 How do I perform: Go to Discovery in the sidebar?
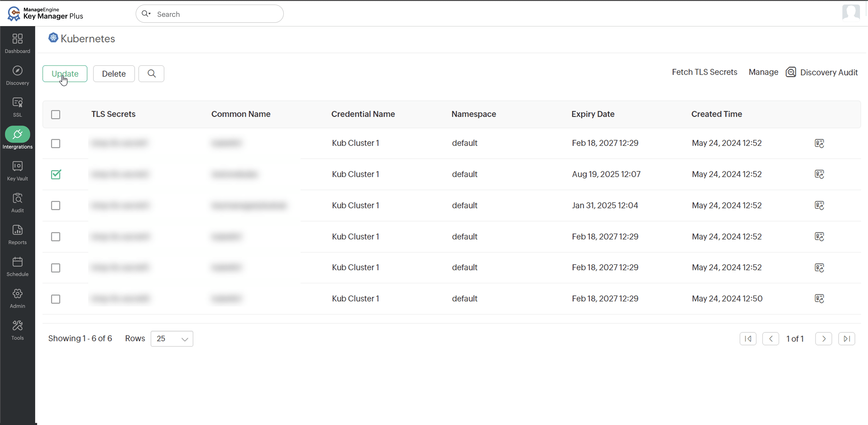18,75
